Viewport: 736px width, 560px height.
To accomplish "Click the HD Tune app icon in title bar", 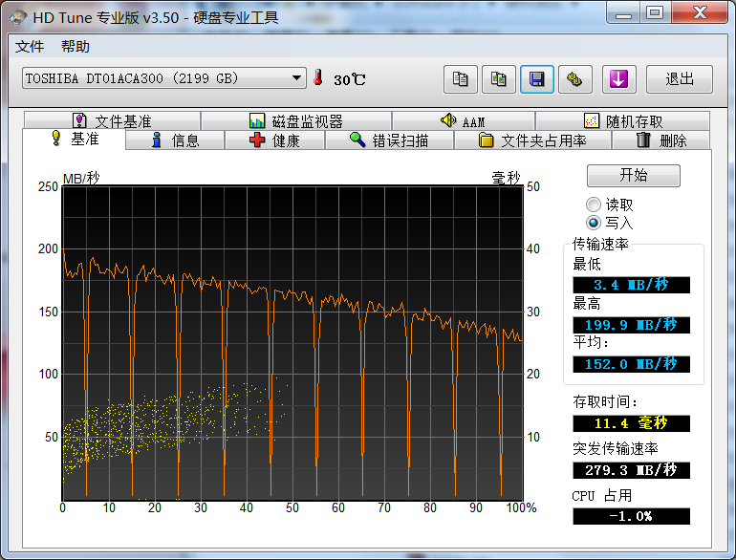I will 18,18.
